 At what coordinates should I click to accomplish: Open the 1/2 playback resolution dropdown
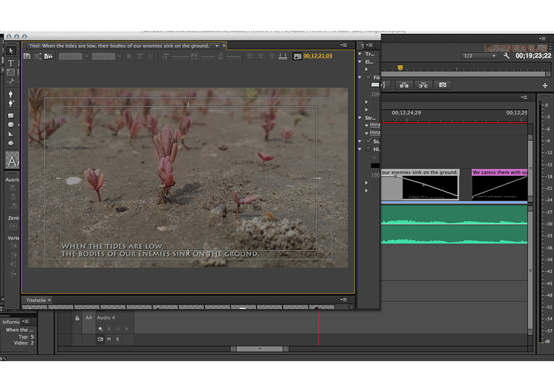coord(479,56)
